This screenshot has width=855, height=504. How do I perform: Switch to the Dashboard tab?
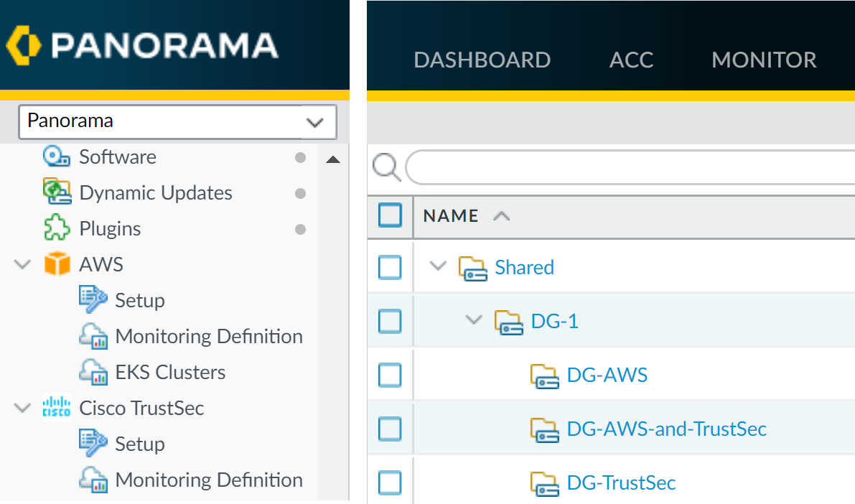point(482,60)
